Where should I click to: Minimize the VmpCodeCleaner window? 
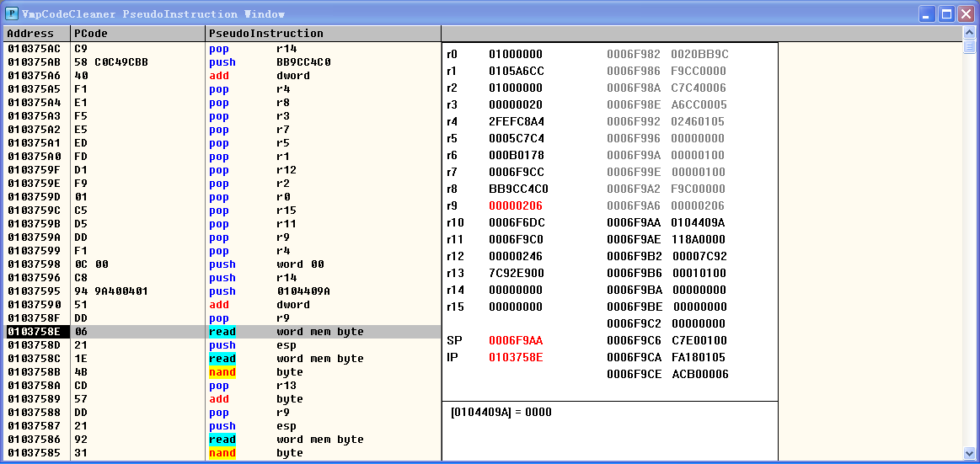point(928,13)
